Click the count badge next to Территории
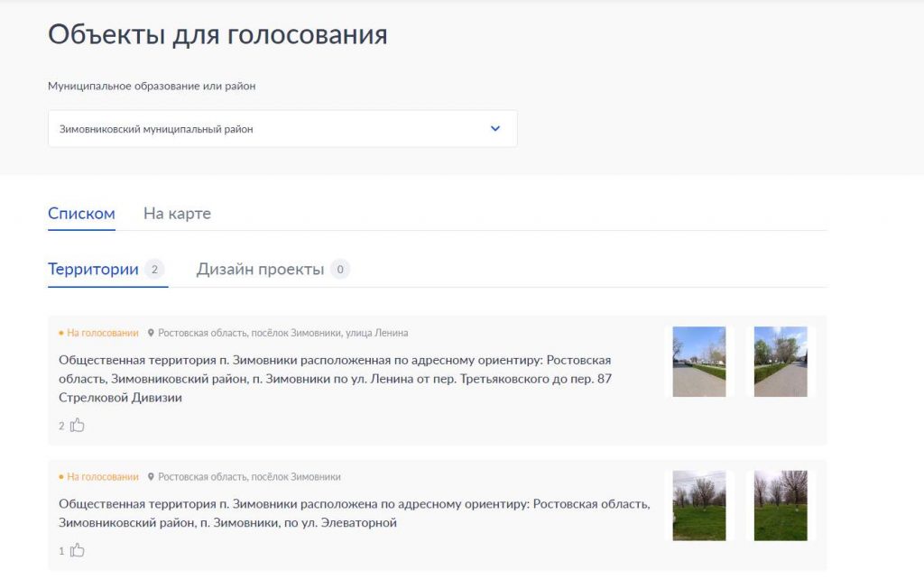924x579 pixels. point(154,269)
